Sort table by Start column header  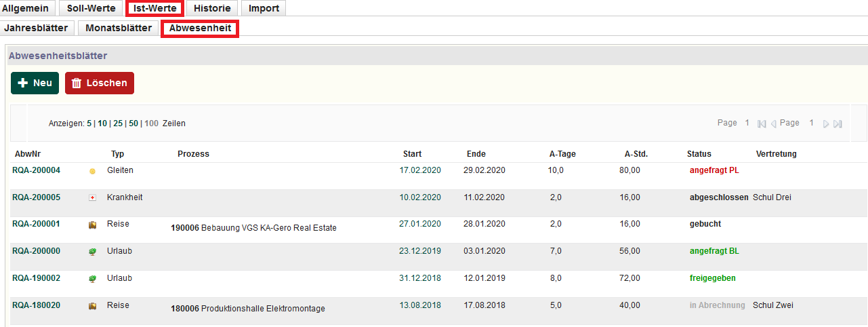[412, 154]
